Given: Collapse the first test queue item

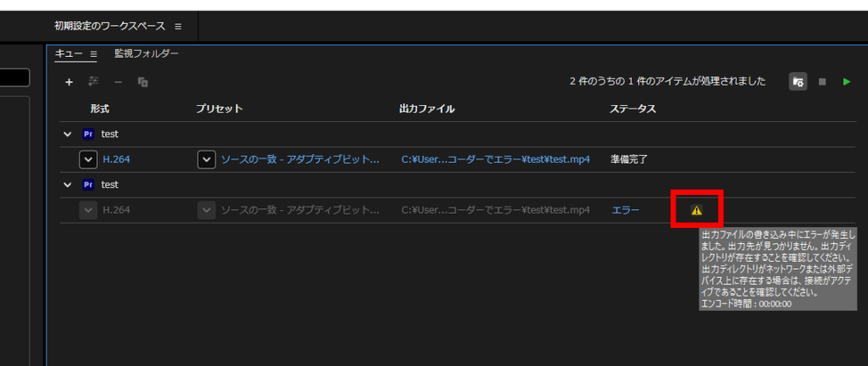Looking at the screenshot, I should [68, 134].
